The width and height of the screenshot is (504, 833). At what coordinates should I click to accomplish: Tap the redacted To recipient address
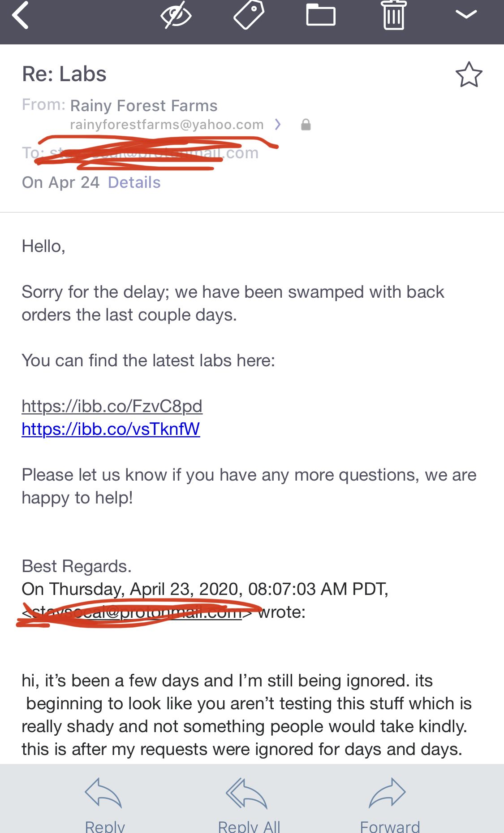[x=152, y=153]
